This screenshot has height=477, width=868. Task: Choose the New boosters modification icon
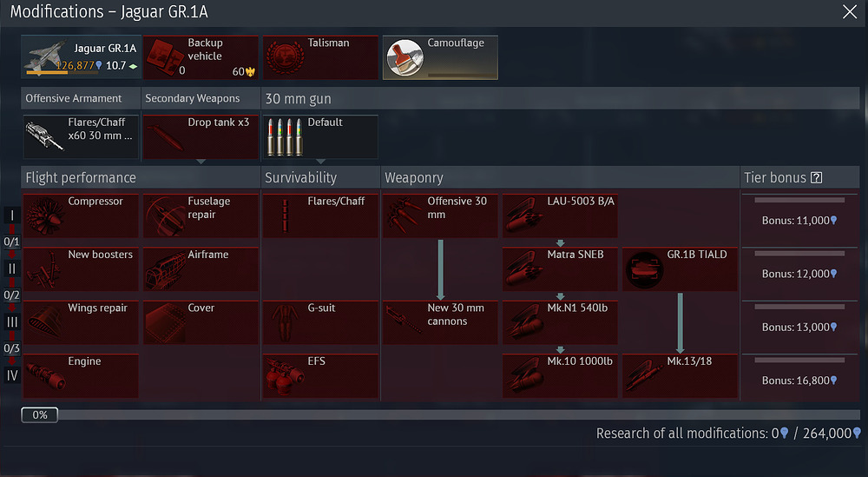45,269
